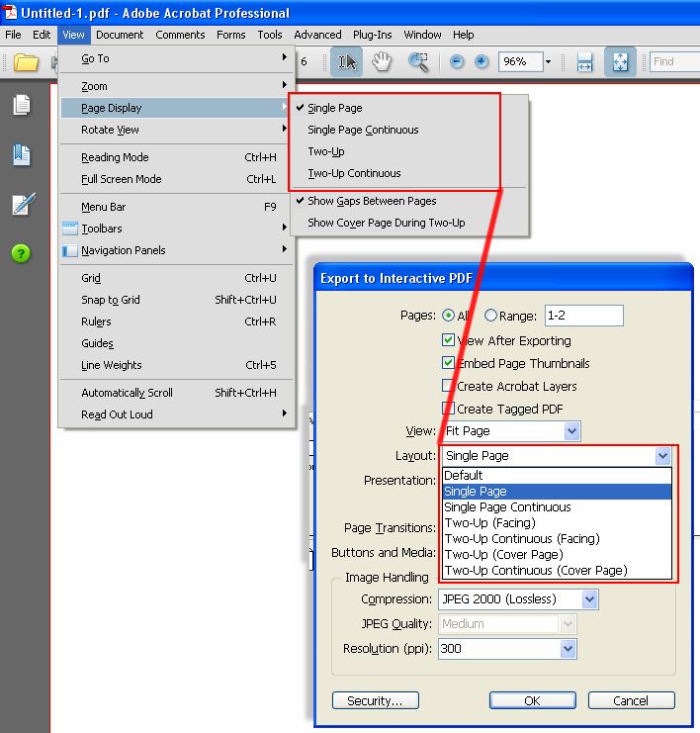Choose the Hand tool
The image size is (700, 733).
click(382, 61)
